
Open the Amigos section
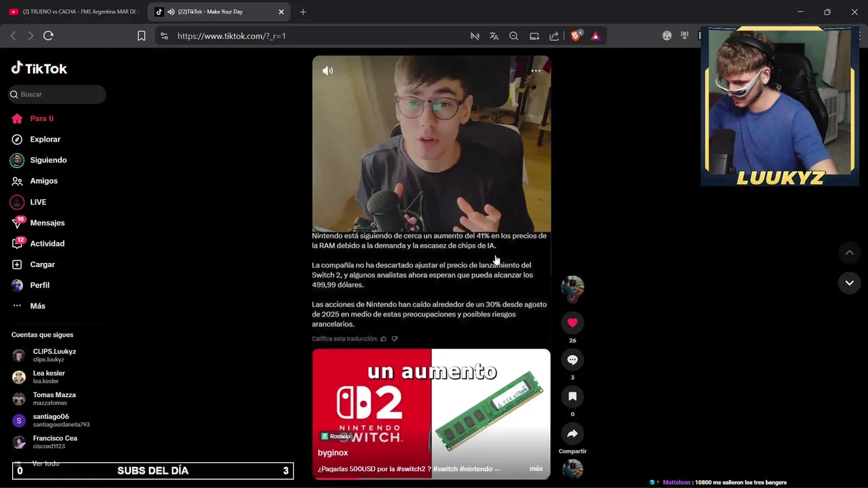tap(35, 181)
